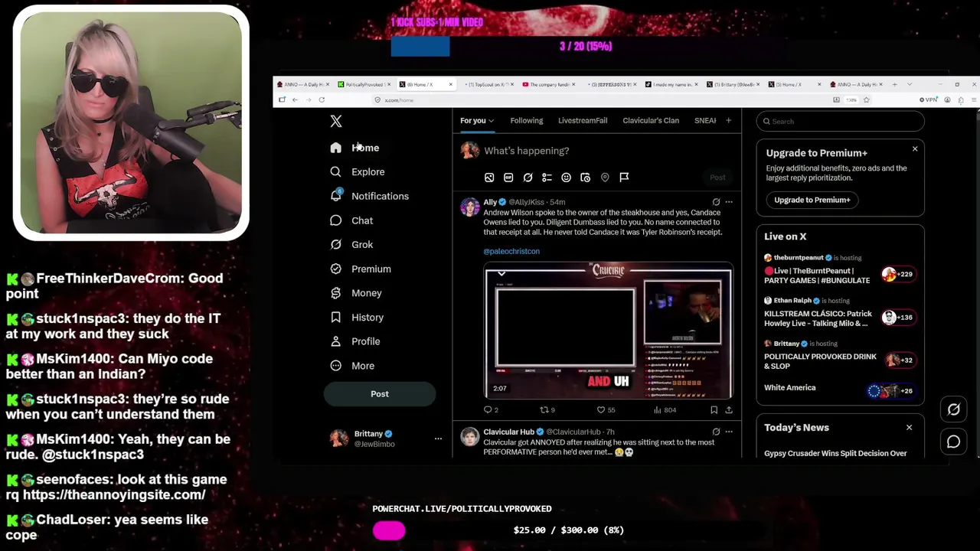The width and height of the screenshot is (980, 551).
Task: Bookmark Ally's post
Action: coord(714,410)
